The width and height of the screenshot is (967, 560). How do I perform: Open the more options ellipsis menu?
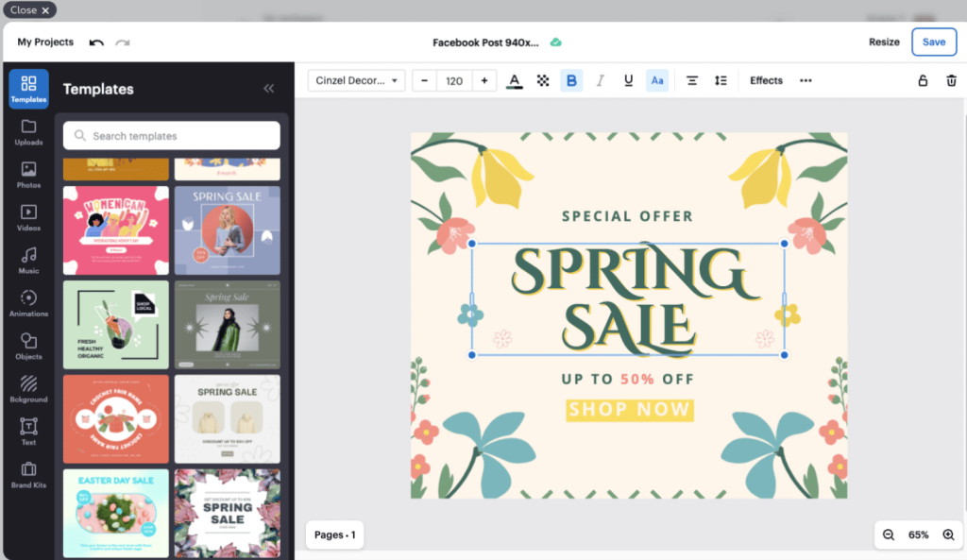point(806,81)
